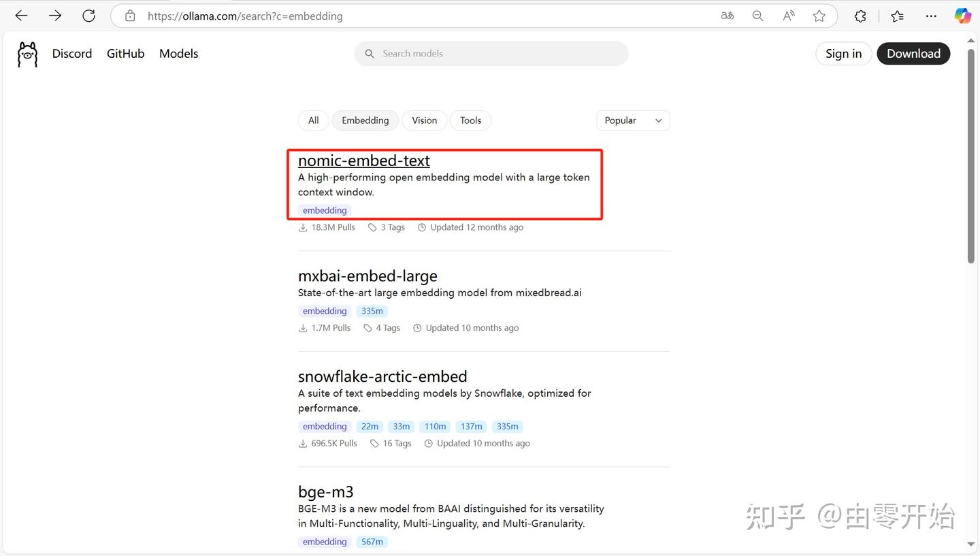Add page to favorites with the star icon
The image size is (980, 556).
point(819,16)
